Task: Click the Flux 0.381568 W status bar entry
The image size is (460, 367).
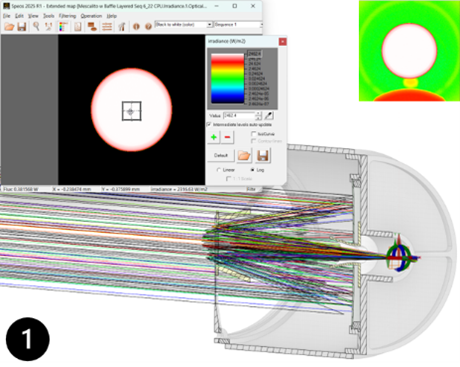Action: [21, 189]
